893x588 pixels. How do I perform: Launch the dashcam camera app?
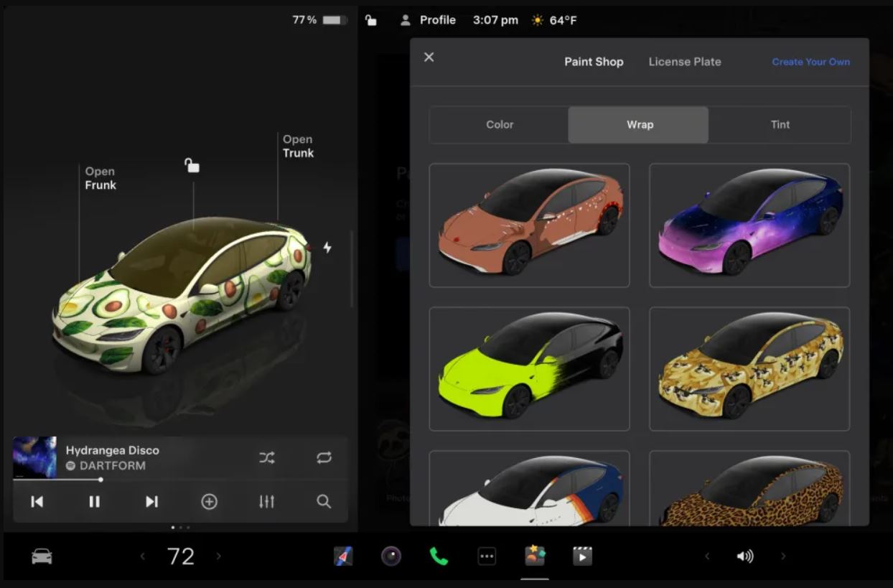tap(391, 556)
